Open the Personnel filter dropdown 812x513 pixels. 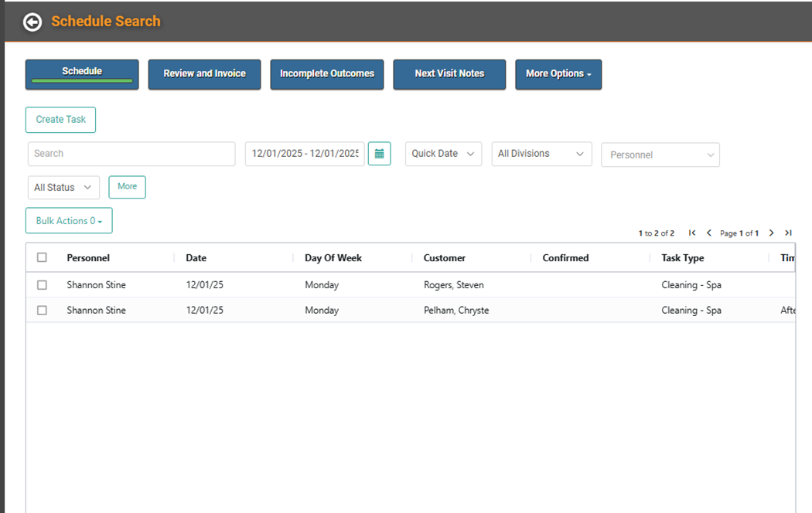pyautogui.click(x=660, y=155)
